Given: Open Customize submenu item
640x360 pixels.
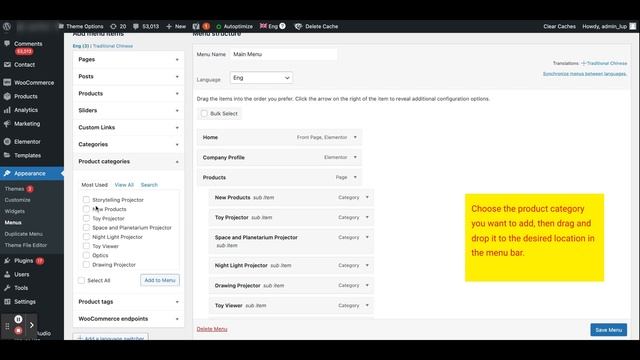Looking at the screenshot, I should click(x=18, y=200).
